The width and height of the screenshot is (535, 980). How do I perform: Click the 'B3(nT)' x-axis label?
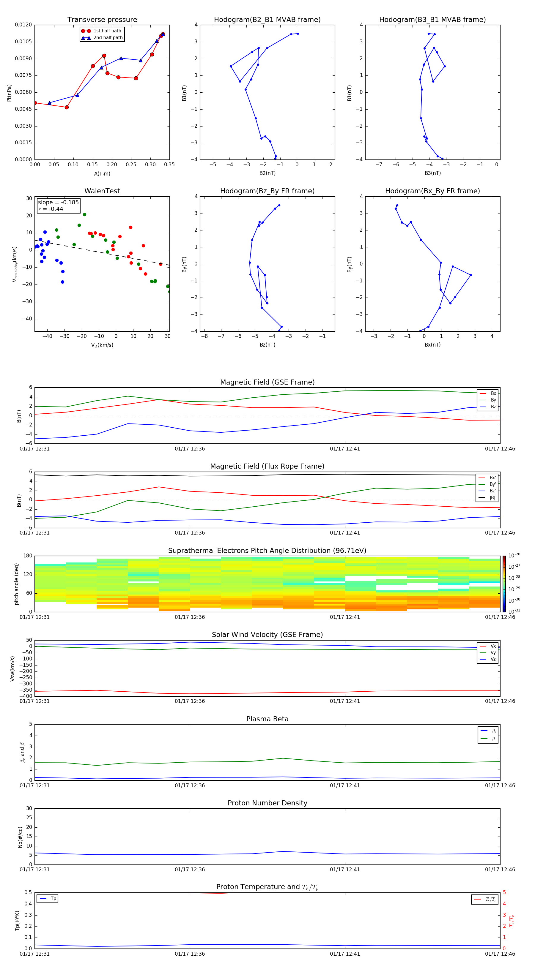click(x=432, y=173)
